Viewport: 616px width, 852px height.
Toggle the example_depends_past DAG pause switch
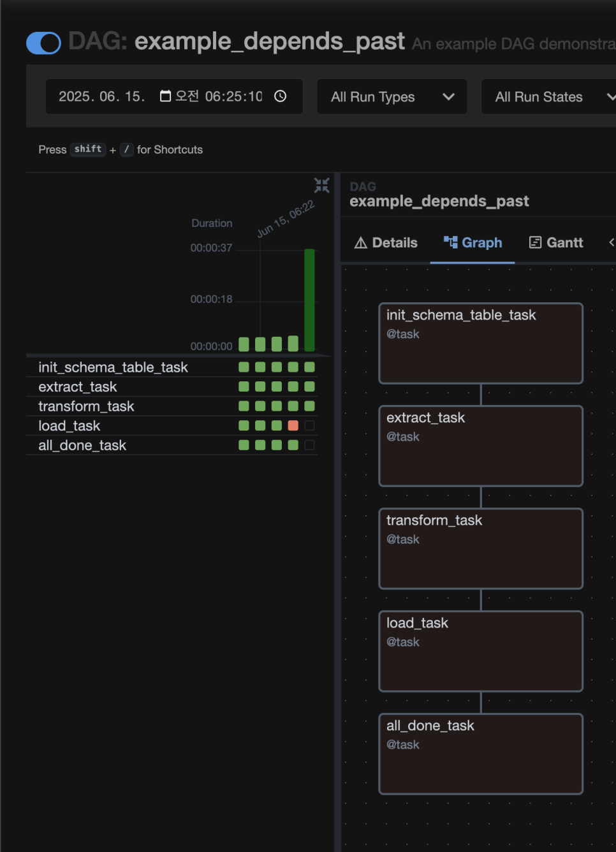coord(43,43)
